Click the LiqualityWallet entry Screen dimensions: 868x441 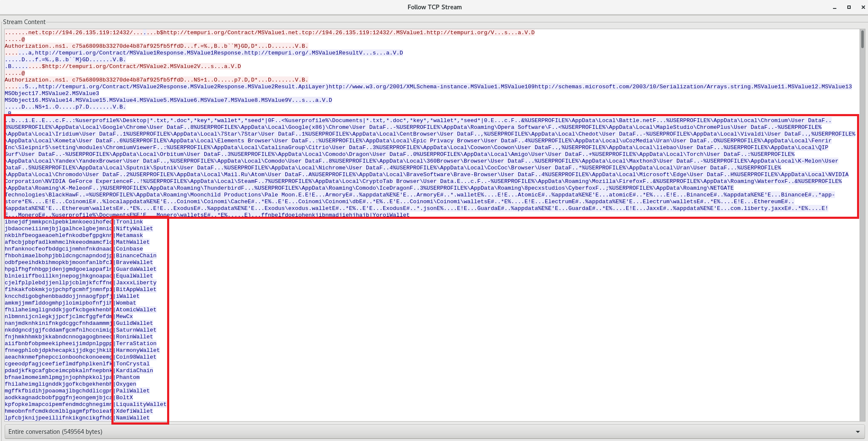pyautogui.click(x=141, y=404)
